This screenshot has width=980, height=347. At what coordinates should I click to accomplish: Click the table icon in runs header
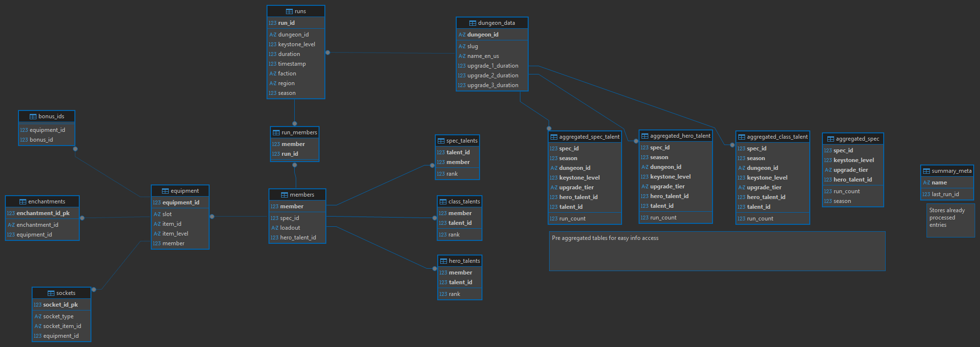[289, 11]
